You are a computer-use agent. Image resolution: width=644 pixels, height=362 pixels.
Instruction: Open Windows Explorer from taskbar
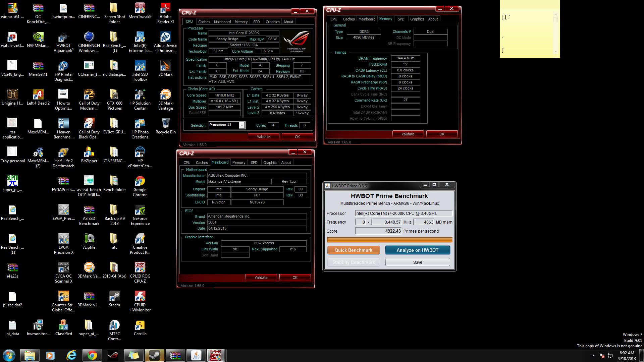pos(30,355)
